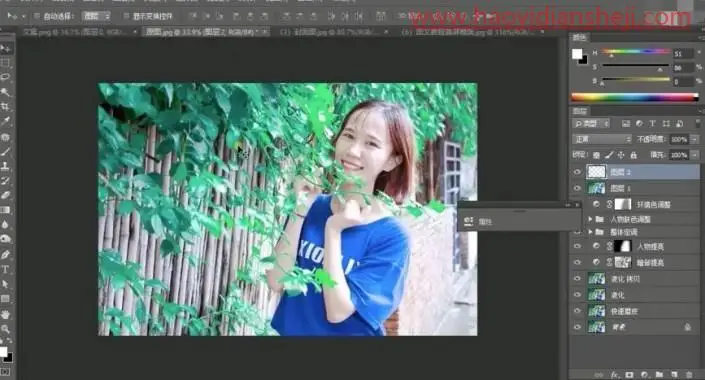Click the color spectrum ramp bar

tap(634, 97)
